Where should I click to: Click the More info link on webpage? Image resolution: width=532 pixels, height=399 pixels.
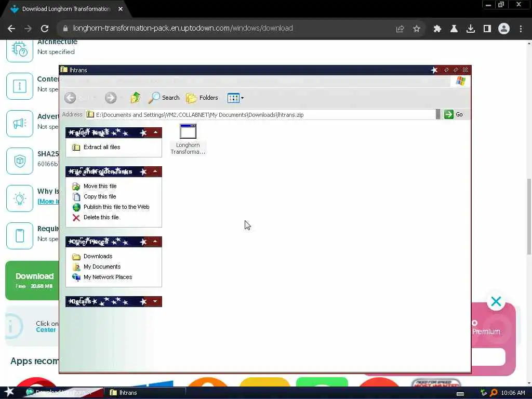click(x=48, y=202)
